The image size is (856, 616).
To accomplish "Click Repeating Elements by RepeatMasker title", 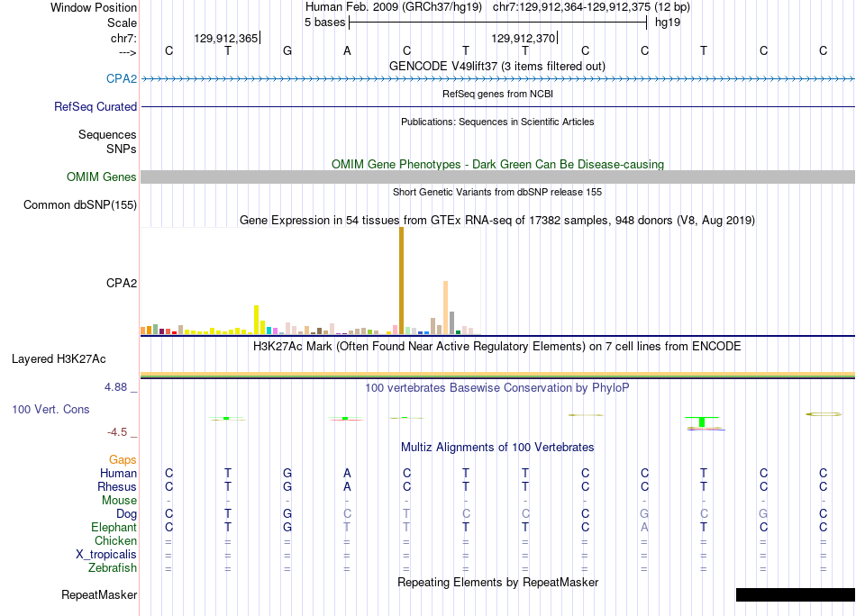I will tap(498, 582).
